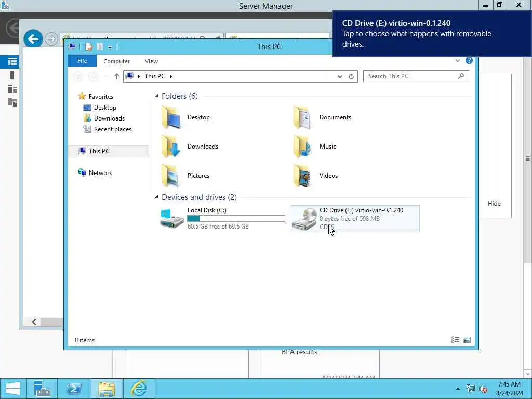The width and height of the screenshot is (532, 399).
Task: Open Customize Quick Access Toolbar dropdown
Action: tap(110, 47)
